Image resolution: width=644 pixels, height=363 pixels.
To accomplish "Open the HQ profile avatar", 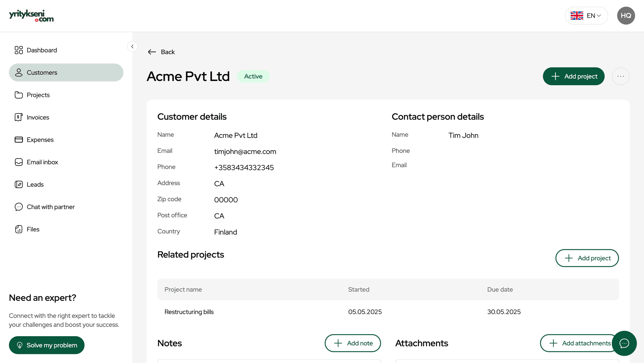I will click(x=626, y=16).
